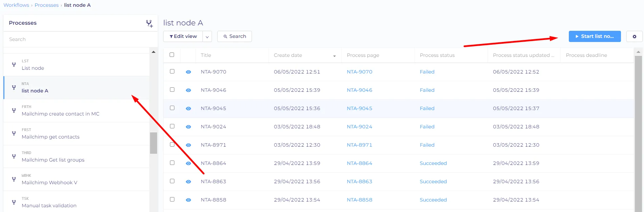Open the Workflows breadcrumb
The height and width of the screenshot is (212, 644).
pos(16,5)
